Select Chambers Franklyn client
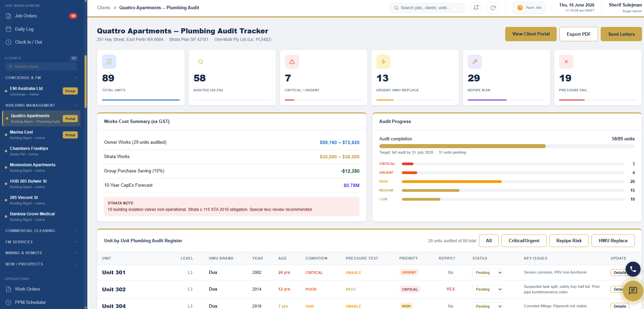Image resolution: width=644 pixels, height=309 pixels. tap(41, 151)
